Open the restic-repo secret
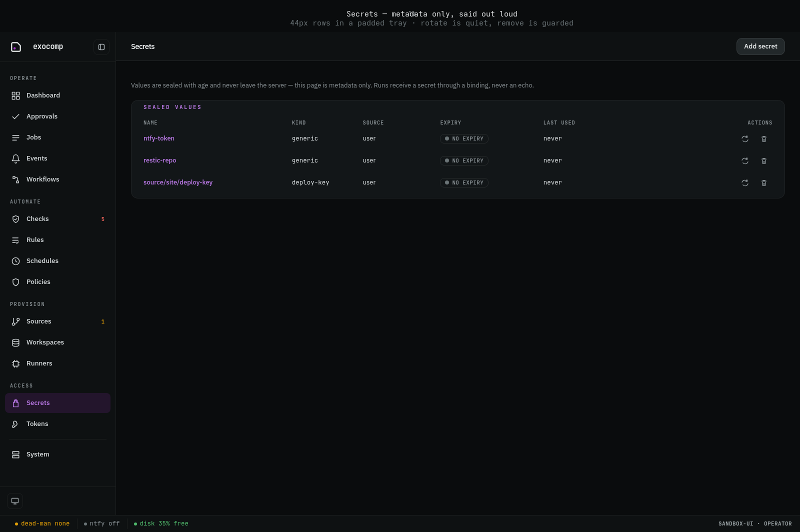This screenshot has width=800, height=532. pos(160,160)
